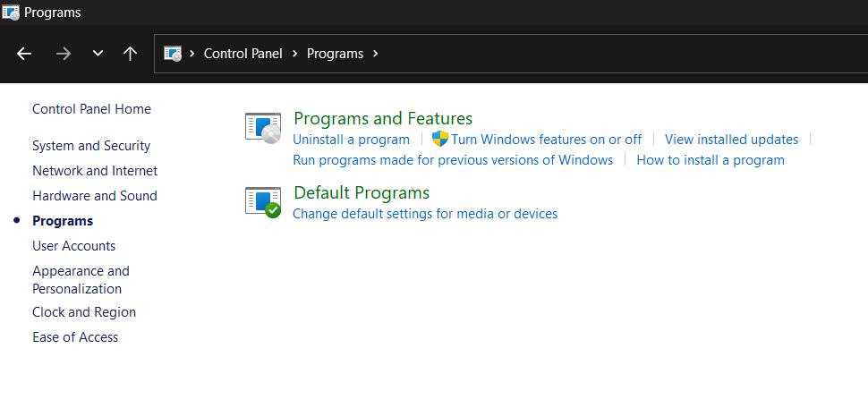Viewport: 868px width, 408px height.
Task: Open Turn Windows features on or off
Action: tap(547, 140)
